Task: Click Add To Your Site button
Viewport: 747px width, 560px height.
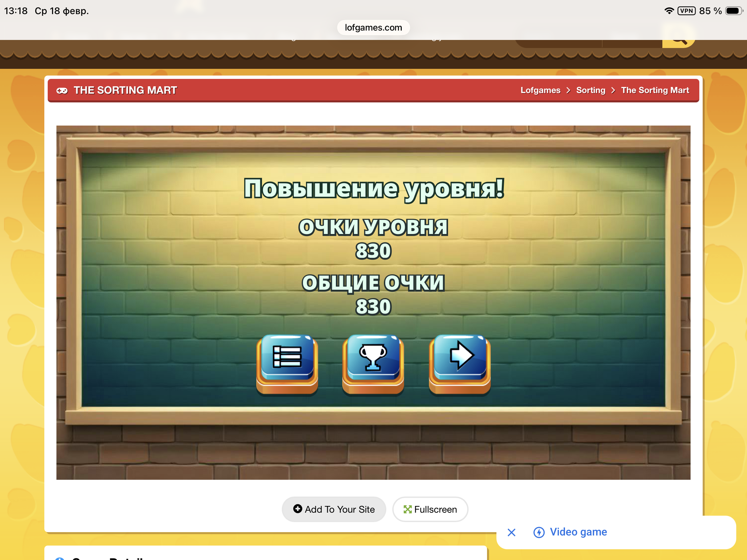Action: (334, 509)
